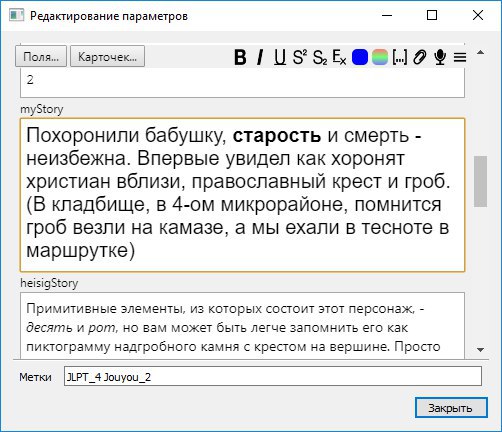
Task: Click the heisigStory field label
Action: (x=49, y=283)
